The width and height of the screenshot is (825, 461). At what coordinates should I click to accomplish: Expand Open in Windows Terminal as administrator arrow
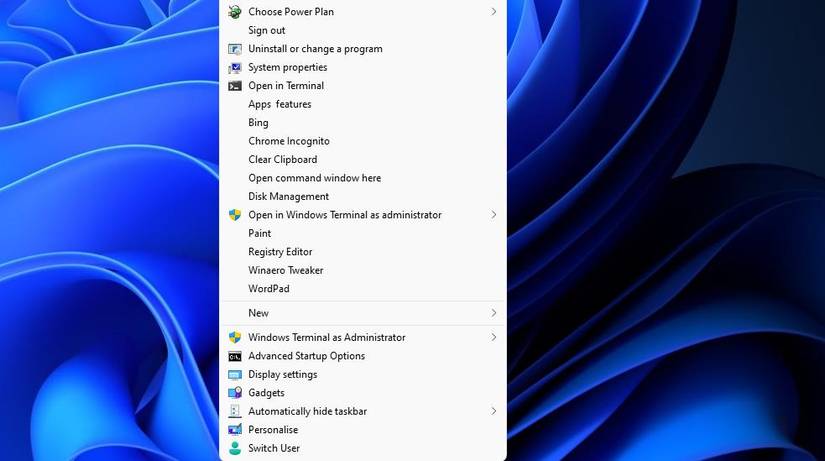point(494,215)
